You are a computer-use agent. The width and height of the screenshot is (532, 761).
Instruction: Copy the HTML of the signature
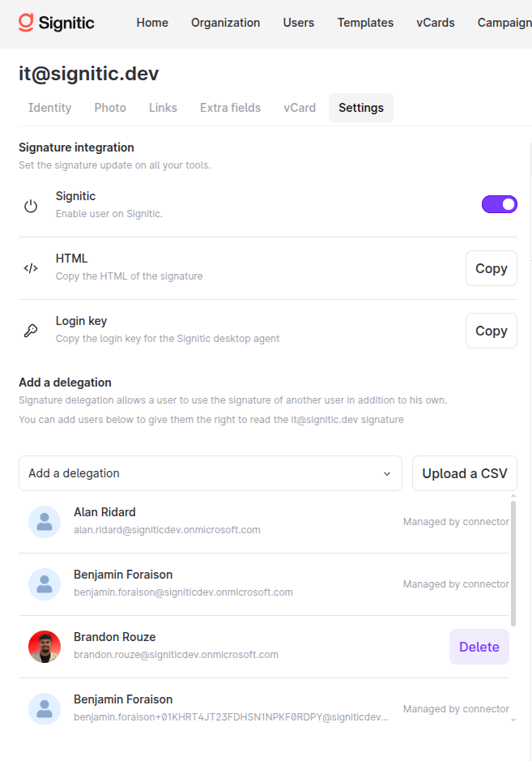pyautogui.click(x=492, y=268)
